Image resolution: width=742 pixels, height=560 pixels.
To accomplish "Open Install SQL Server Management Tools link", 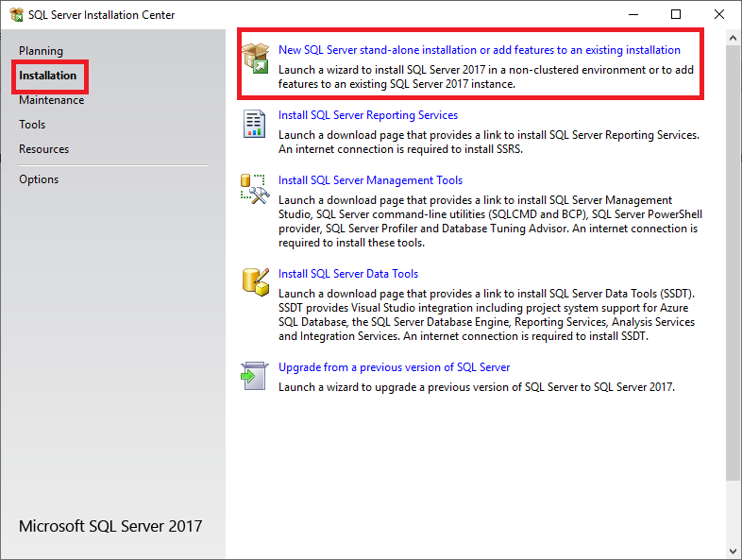I will 370,180.
